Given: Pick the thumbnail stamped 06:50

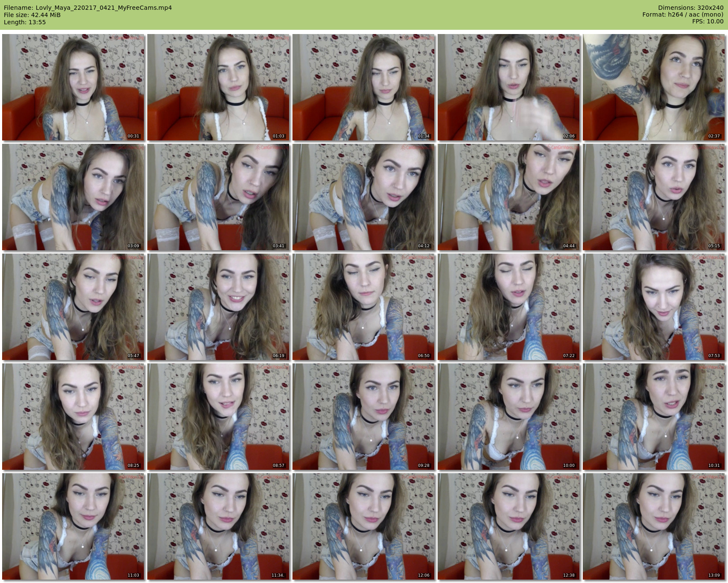Looking at the screenshot, I should click(x=364, y=307).
